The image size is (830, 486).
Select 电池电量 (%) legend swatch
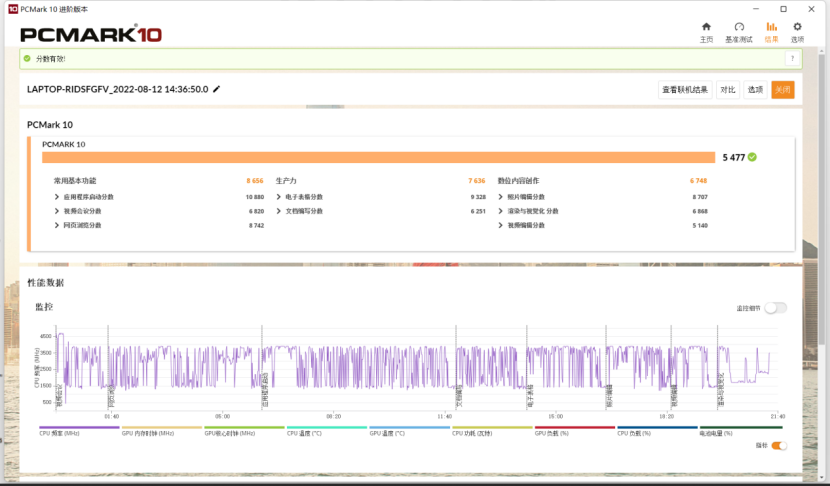741,427
